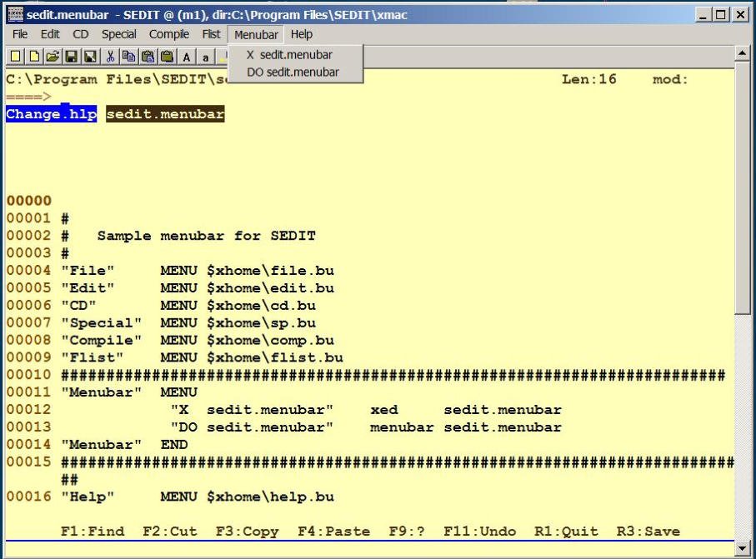Open the Edit menu
Screen dimensions: 756x559
tap(50, 34)
